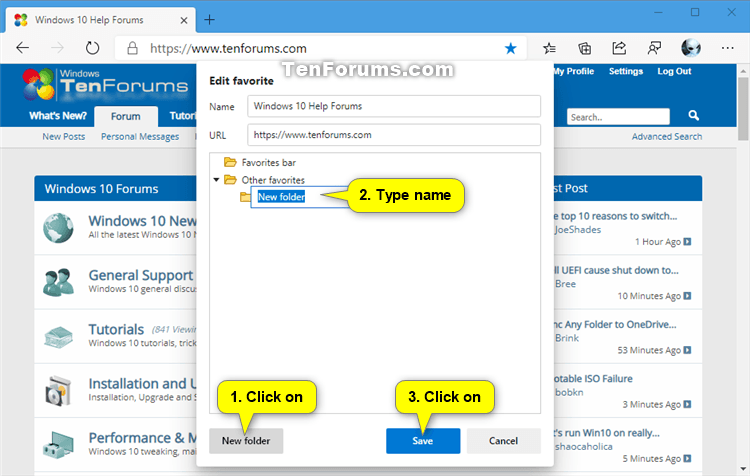Open the Tutorials forum link
Screen dimensions: 750x476
(x=116, y=329)
